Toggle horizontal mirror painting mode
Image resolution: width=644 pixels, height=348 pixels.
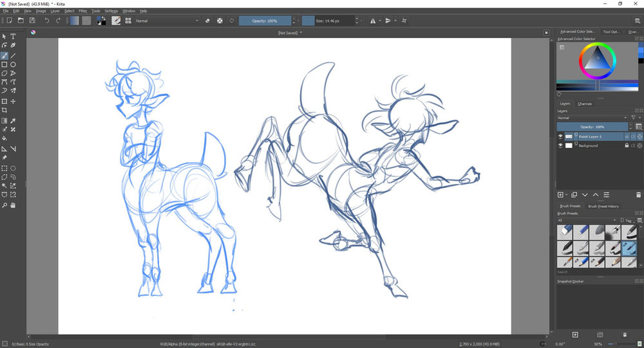[373, 21]
